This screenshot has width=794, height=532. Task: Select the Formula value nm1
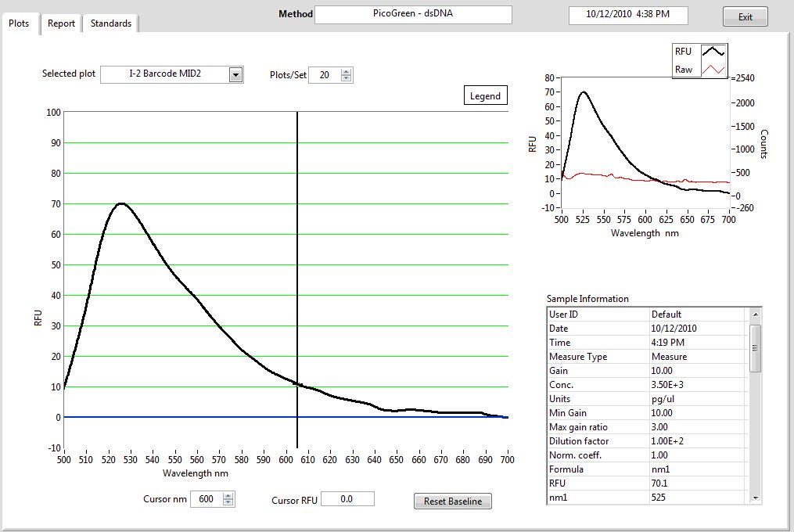660,469
